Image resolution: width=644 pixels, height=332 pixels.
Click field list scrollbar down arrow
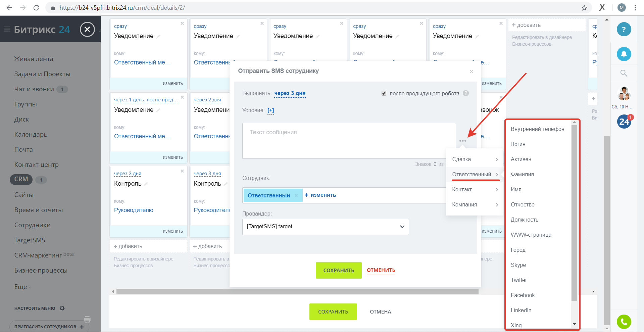pyautogui.click(x=574, y=324)
